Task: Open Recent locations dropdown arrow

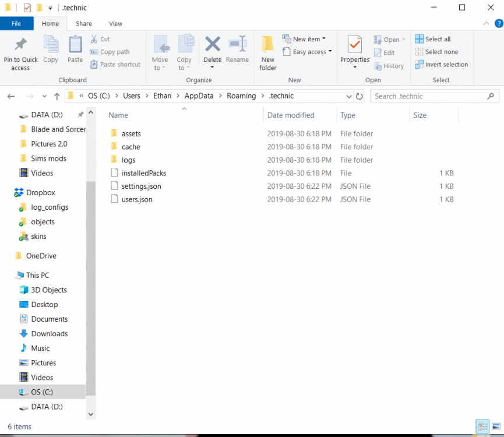Action: point(44,96)
